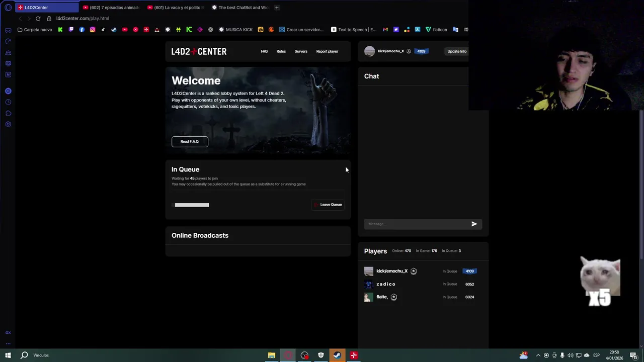
Task: Show hidden tray icons chevron
Action: pos(538,355)
